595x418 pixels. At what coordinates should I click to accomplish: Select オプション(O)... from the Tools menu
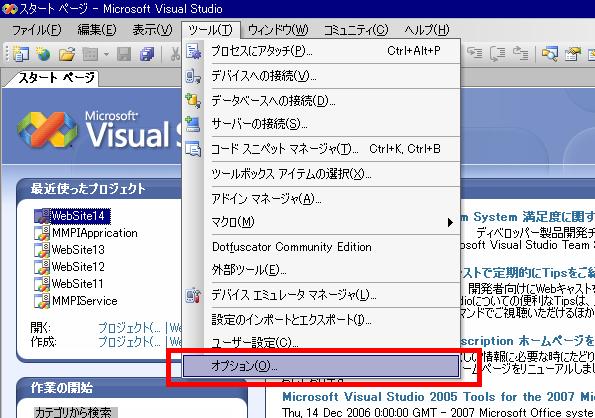click(x=321, y=366)
